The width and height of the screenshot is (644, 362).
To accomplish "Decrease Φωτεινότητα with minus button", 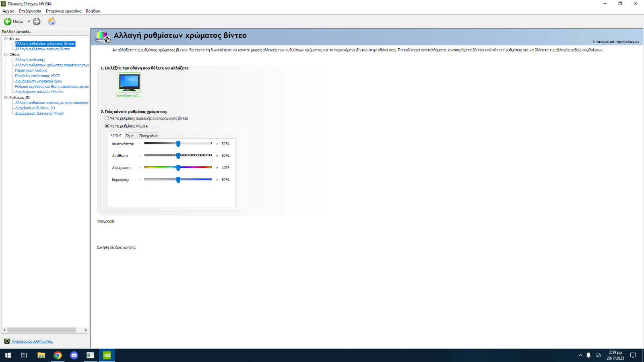I will point(140,144).
